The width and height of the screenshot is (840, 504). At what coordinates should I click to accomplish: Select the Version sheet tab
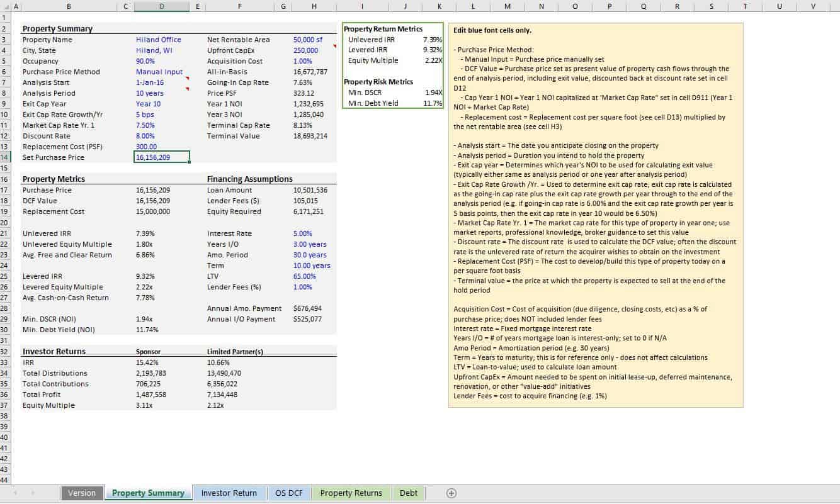click(x=82, y=493)
